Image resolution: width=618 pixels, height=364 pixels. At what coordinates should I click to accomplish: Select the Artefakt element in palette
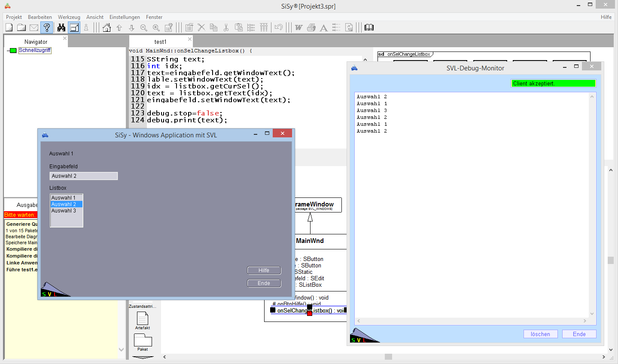[143, 319]
